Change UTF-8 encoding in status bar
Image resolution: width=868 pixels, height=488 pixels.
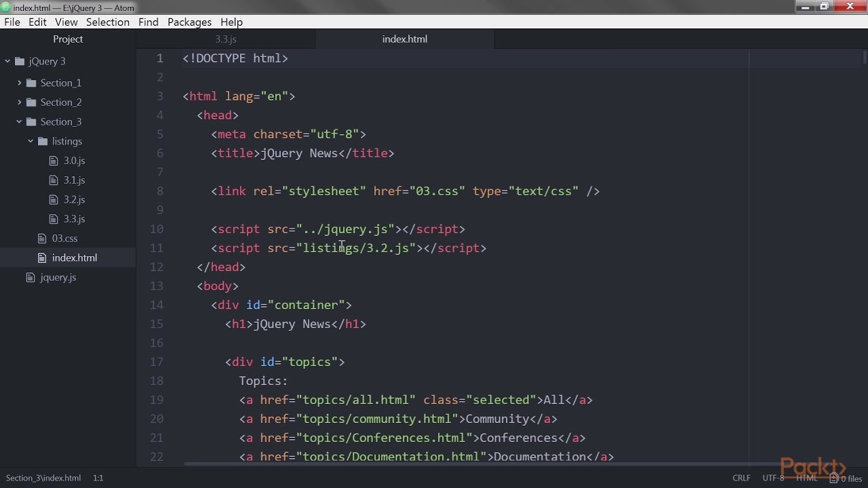(773, 478)
